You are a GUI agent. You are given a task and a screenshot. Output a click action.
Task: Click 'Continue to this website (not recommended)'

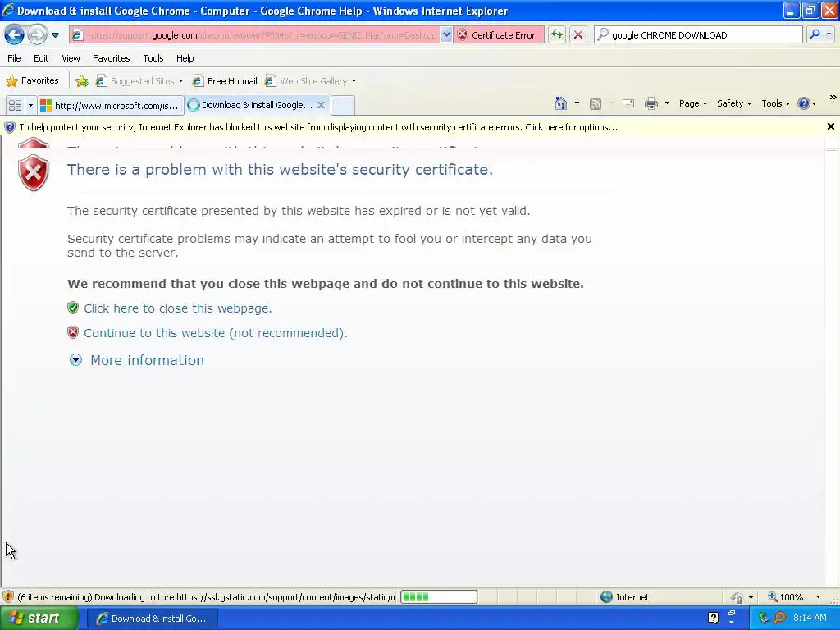click(216, 333)
